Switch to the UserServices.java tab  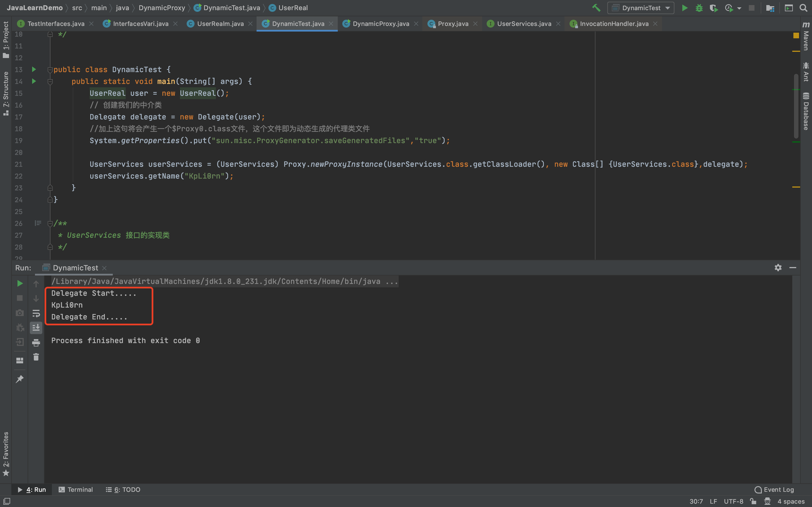[x=524, y=24]
